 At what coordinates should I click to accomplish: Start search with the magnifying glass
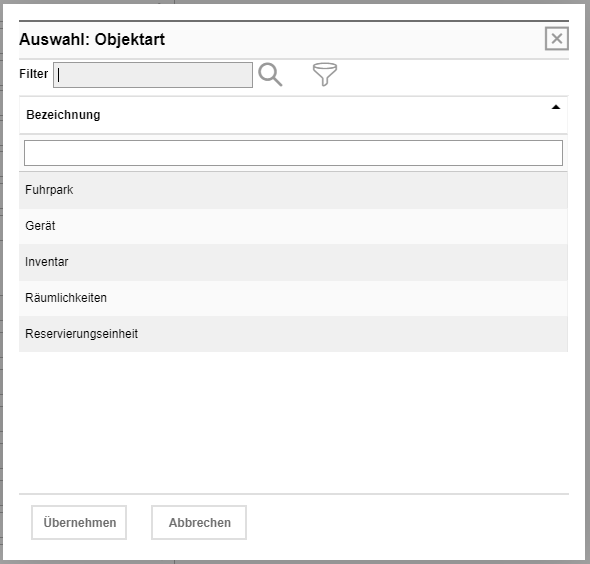(x=270, y=75)
